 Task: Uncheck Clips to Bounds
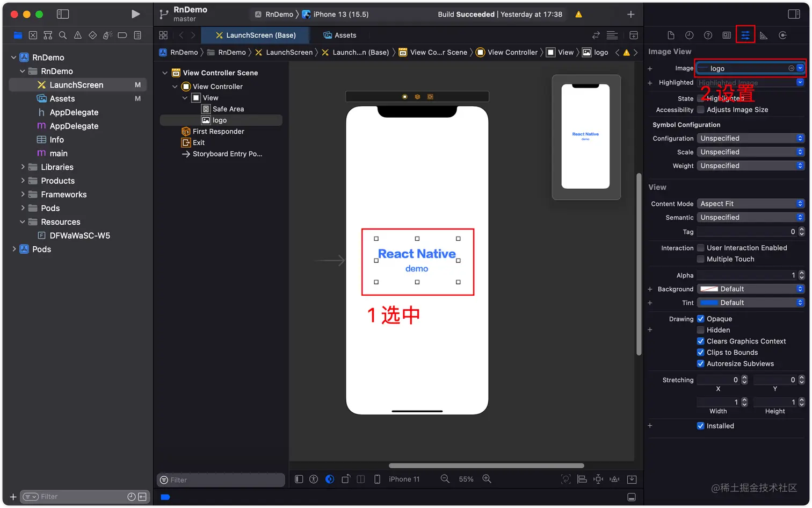(700, 353)
